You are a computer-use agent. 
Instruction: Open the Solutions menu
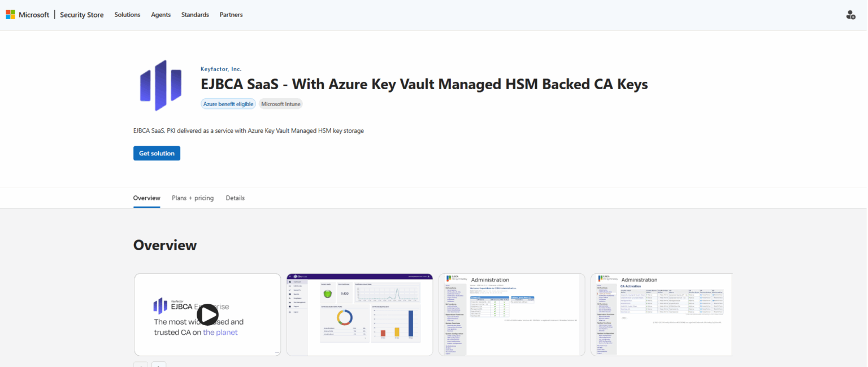coord(127,15)
